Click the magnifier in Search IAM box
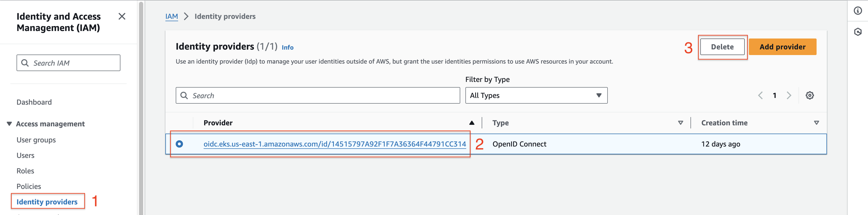This screenshot has height=215, width=868. [x=25, y=63]
